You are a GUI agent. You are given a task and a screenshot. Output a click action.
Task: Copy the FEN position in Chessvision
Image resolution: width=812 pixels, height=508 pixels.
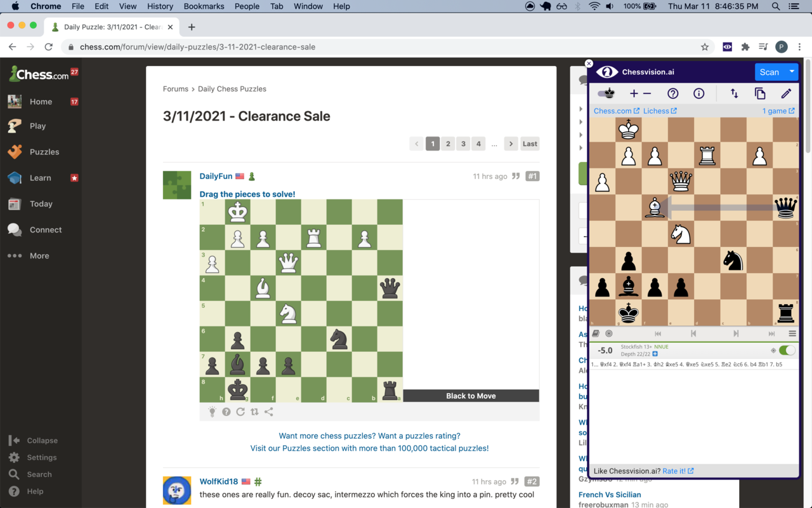point(759,93)
